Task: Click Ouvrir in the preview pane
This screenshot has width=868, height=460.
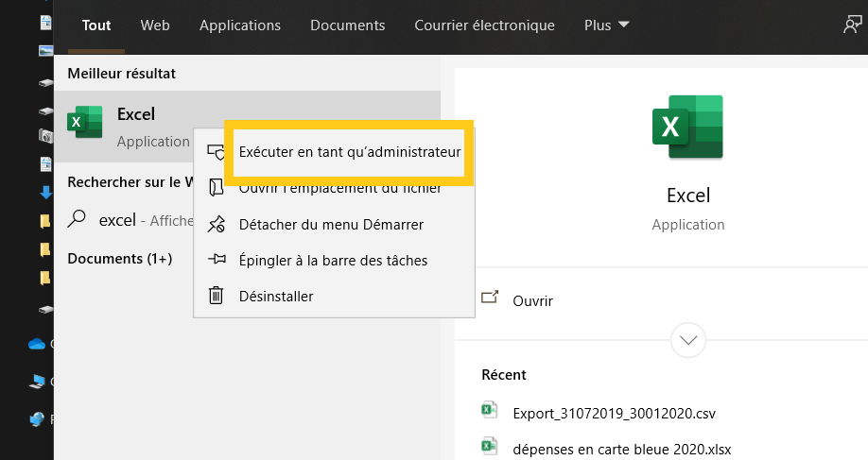Action: click(x=532, y=301)
